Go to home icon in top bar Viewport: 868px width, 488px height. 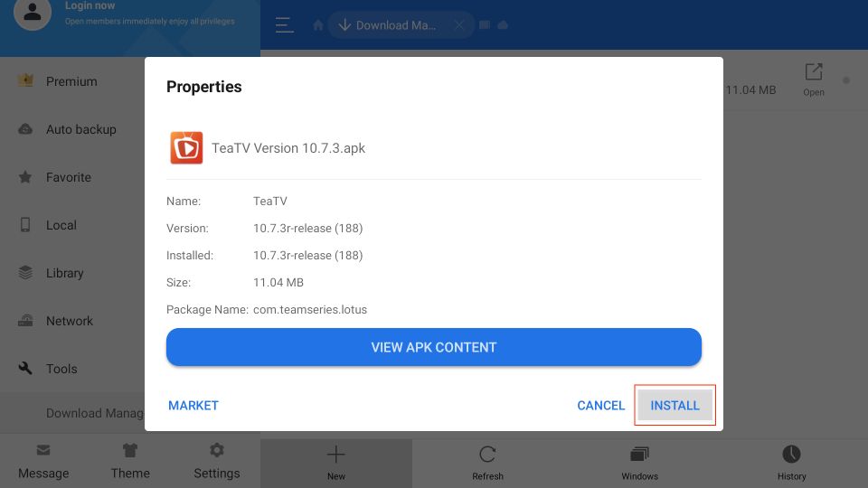(317, 25)
